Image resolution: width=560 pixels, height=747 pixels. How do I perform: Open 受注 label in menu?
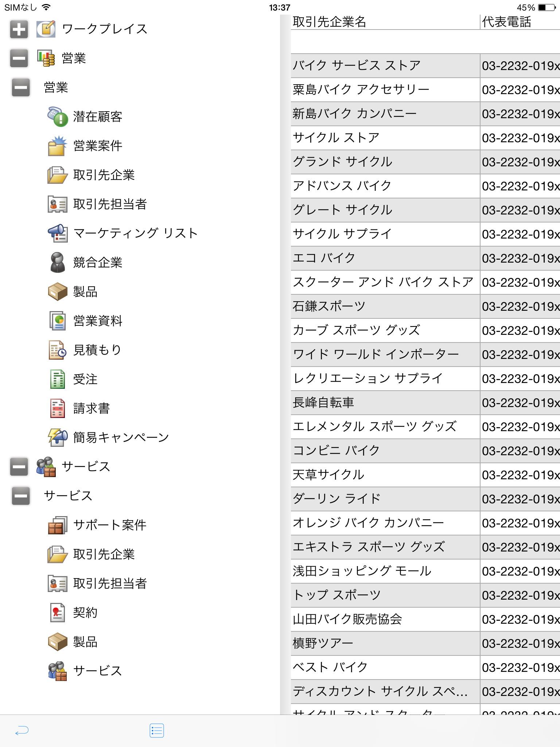pyautogui.click(x=85, y=379)
